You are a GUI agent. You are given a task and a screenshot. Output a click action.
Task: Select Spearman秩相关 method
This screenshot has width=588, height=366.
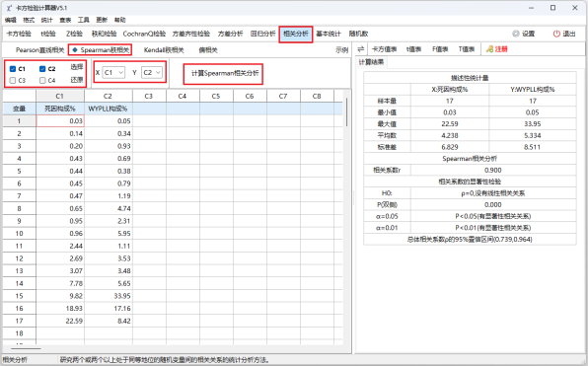pos(101,50)
